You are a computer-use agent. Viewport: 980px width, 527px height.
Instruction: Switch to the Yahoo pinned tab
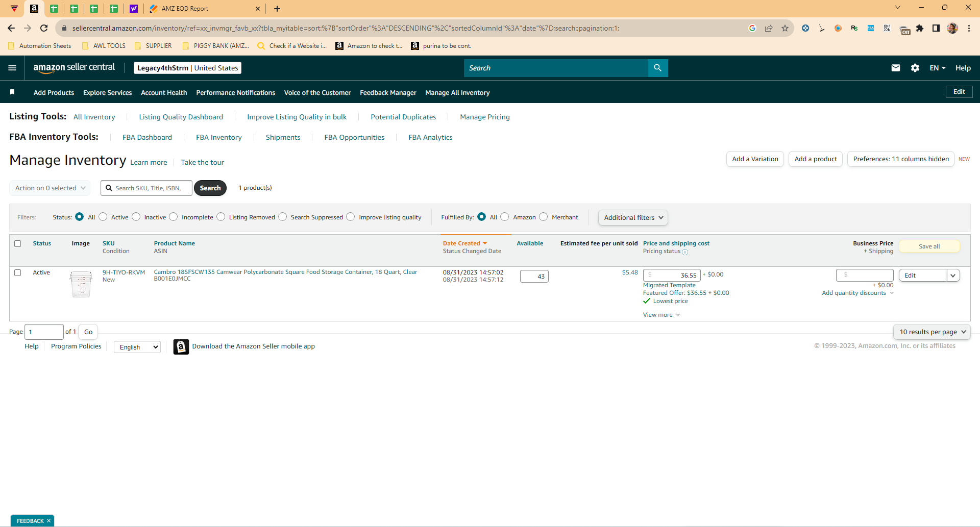134,9
